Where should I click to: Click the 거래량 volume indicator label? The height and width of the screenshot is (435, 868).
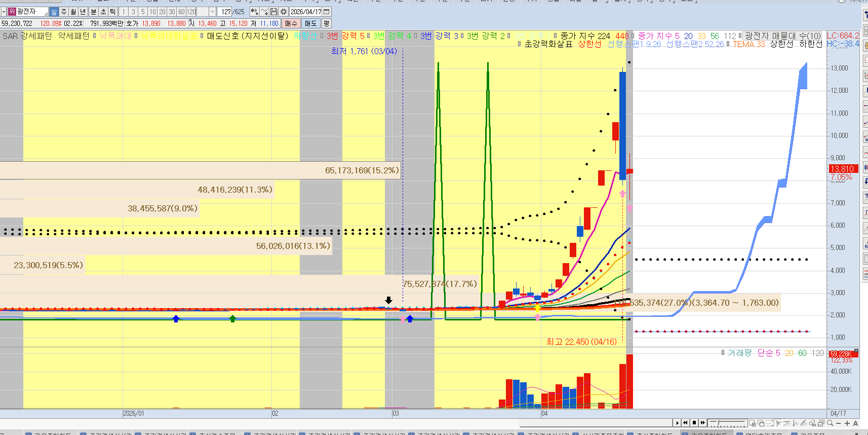click(x=739, y=353)
